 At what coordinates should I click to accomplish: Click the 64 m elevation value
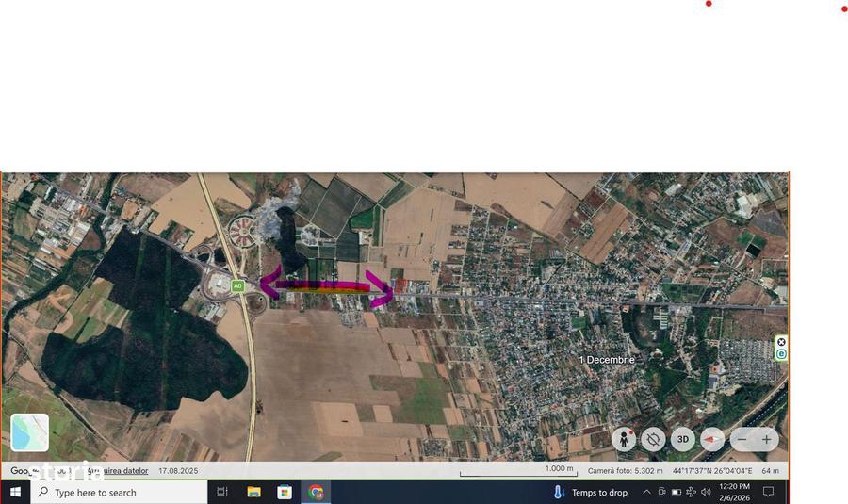[x=770, y=470]
